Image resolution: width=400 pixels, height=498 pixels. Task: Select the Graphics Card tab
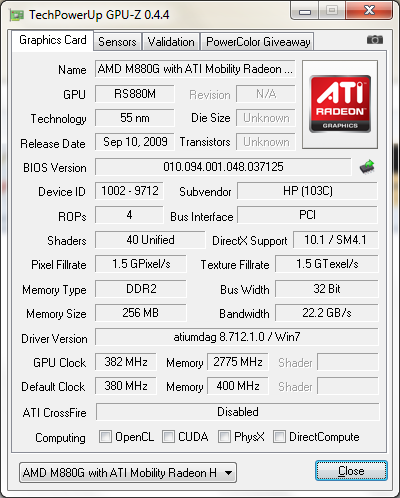click(x=53, y=40)
